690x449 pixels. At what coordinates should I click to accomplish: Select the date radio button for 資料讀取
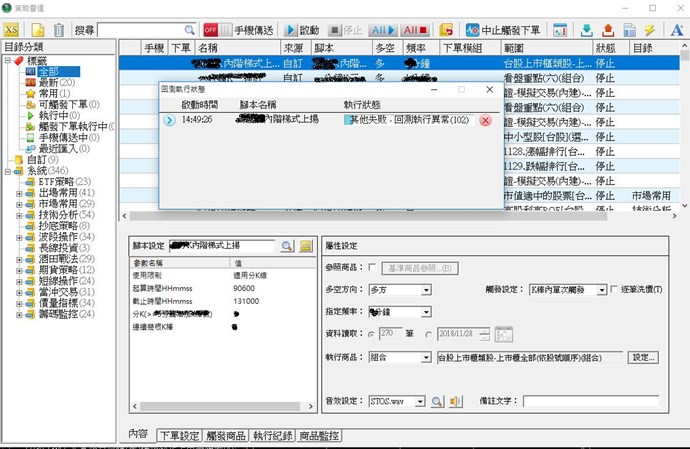(429, 334)
